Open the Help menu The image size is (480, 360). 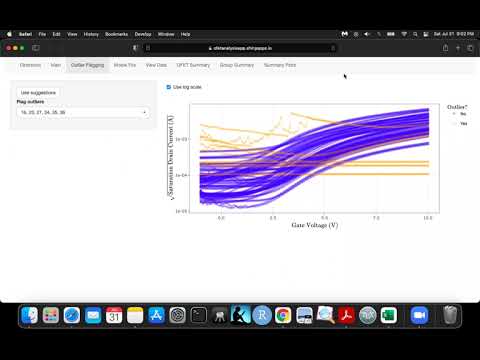coord(185,34)
